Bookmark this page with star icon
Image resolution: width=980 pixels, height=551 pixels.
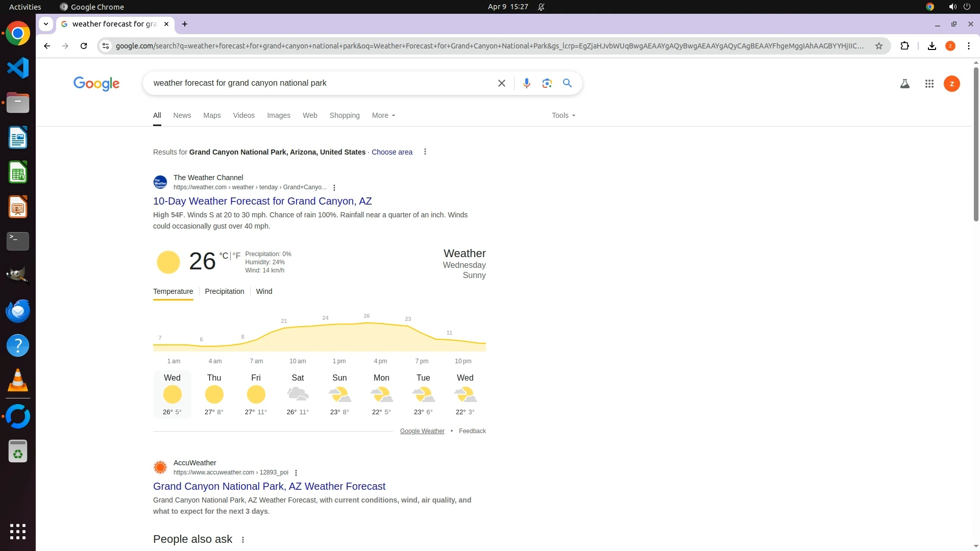(878, 46)
